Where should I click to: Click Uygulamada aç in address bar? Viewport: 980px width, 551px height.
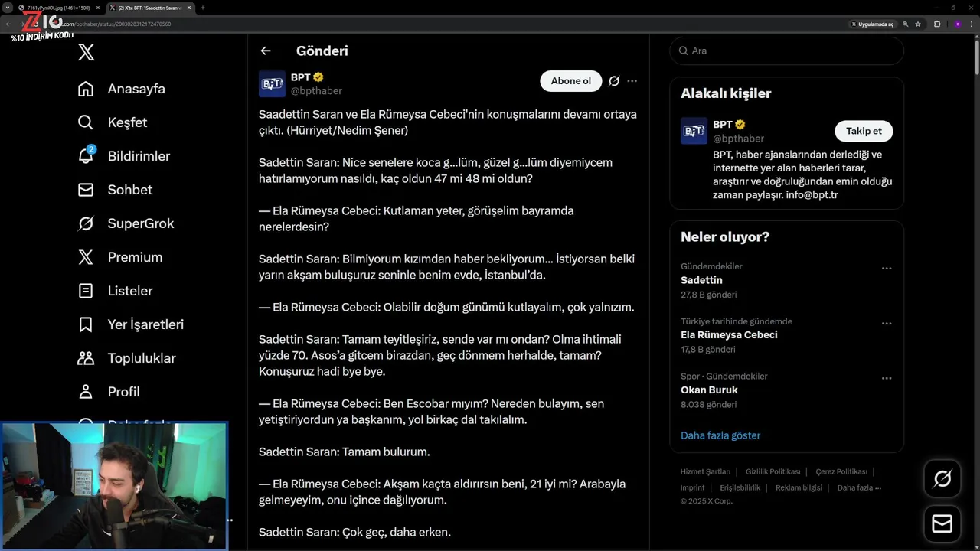(x=872, y=24)
